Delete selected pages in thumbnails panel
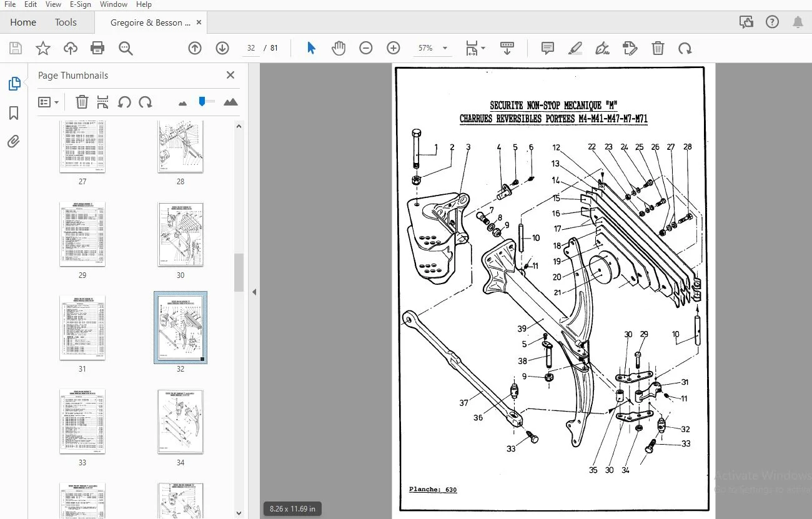This screenshot has width=812, height=519. (82, 102)
